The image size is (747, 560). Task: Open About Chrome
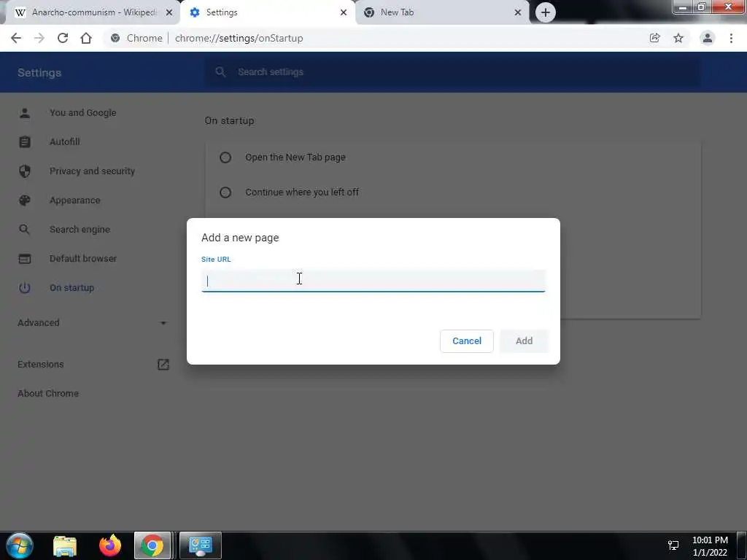pyautogui.click(x=48, y=393)
